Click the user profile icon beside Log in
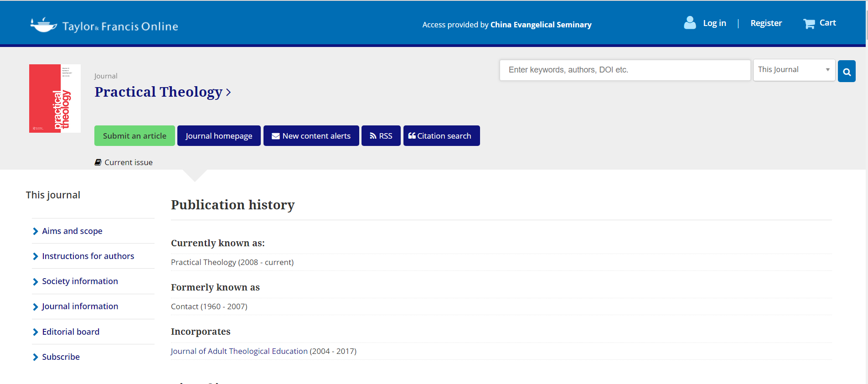 coord(690,23)
